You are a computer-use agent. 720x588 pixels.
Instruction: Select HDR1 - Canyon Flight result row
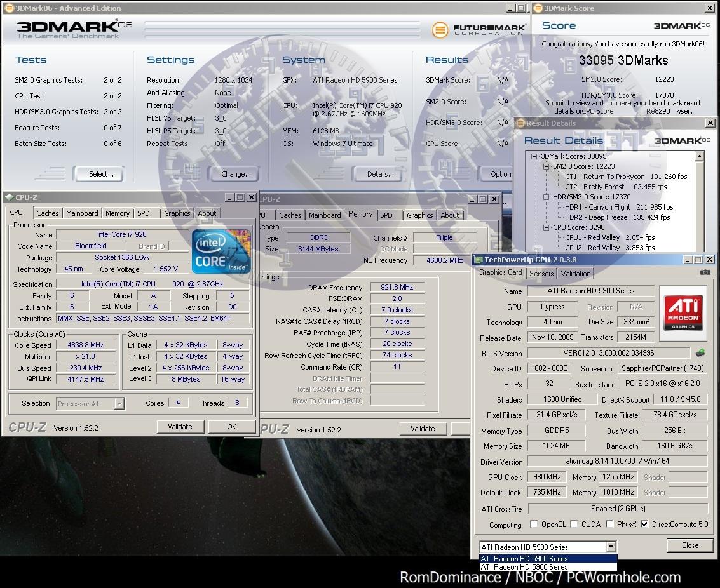tap(619, 207)
